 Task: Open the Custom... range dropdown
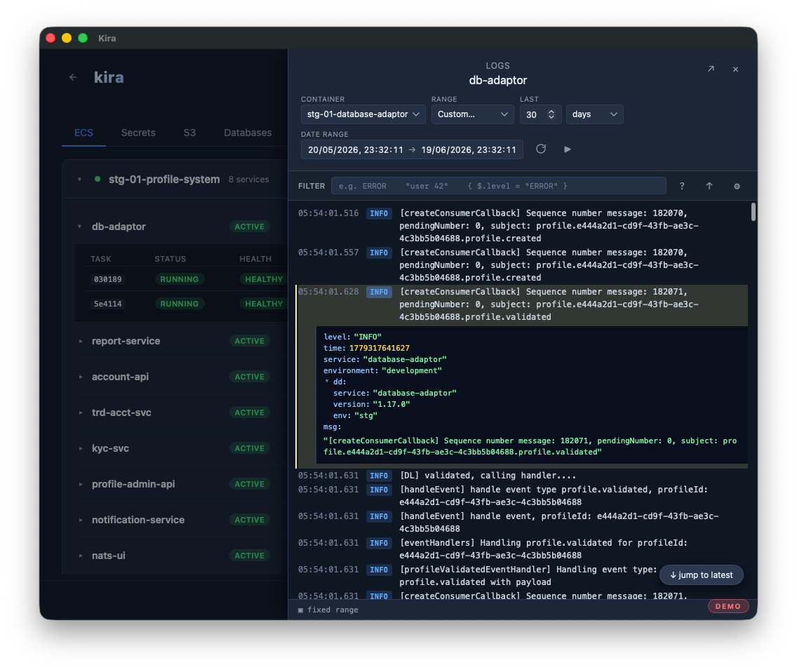click(472, 114)
